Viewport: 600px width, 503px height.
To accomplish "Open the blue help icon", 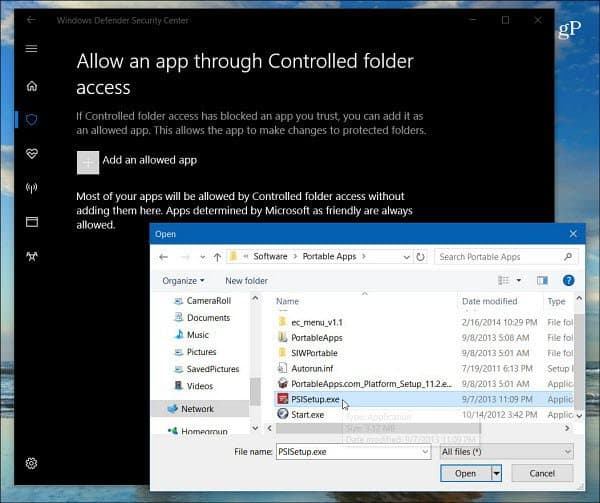I will point(568,280).
